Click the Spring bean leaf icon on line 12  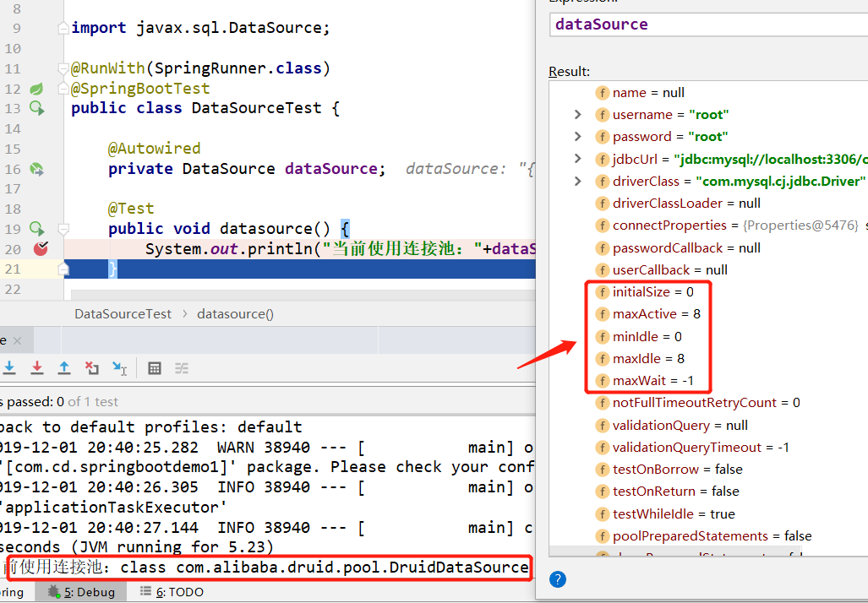coord(36,89)
